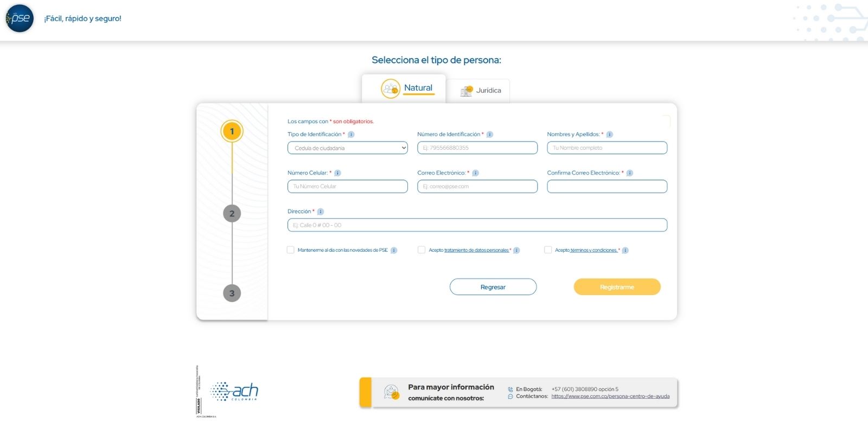Click the PSE logo in the header

(x=20, y=18)
